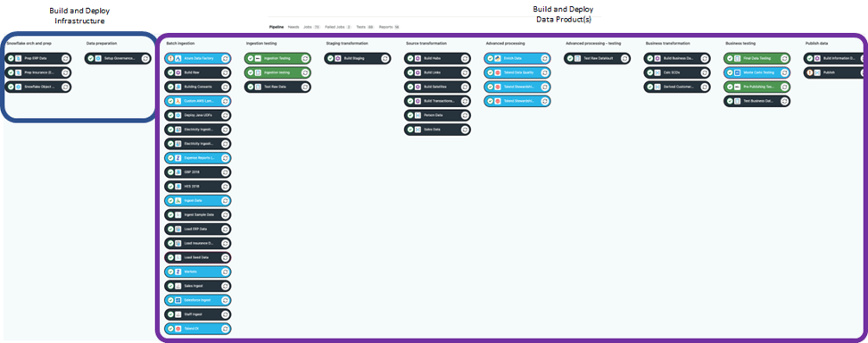Open the Test Business Data job
The width and height of the screenshot is (868, 343).
(756, 101)
